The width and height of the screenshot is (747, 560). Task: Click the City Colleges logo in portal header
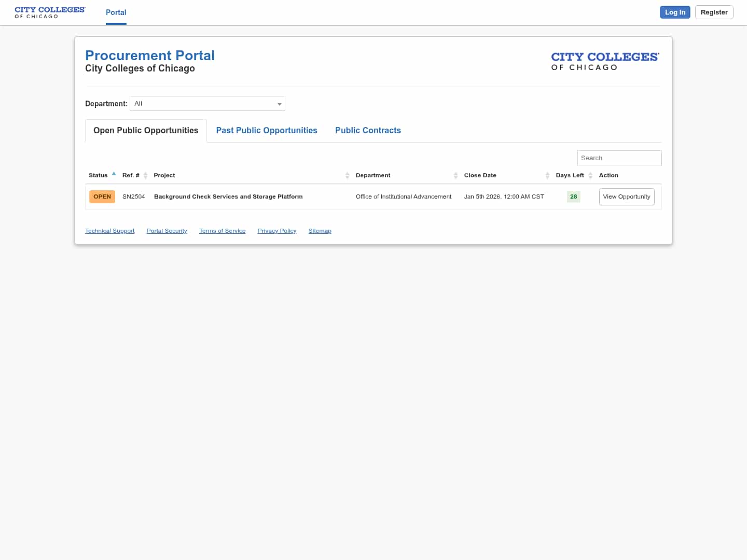[605, 61]
